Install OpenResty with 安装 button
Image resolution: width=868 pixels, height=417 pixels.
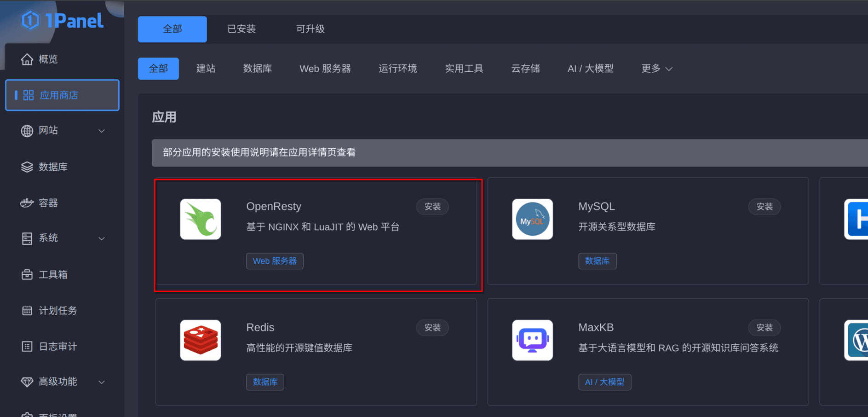pyautogui.click(x=432, y=207)
